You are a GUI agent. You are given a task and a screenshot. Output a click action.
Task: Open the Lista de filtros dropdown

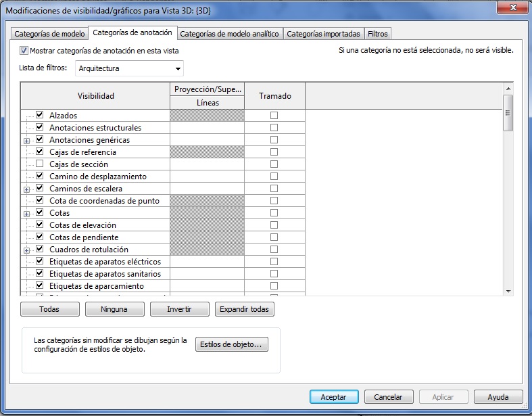178,68
